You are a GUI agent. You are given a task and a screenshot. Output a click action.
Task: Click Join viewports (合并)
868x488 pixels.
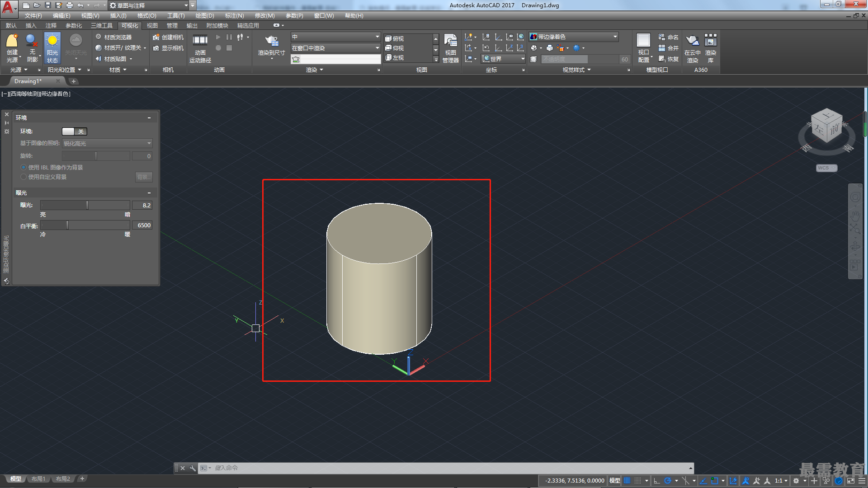point(668,48)
